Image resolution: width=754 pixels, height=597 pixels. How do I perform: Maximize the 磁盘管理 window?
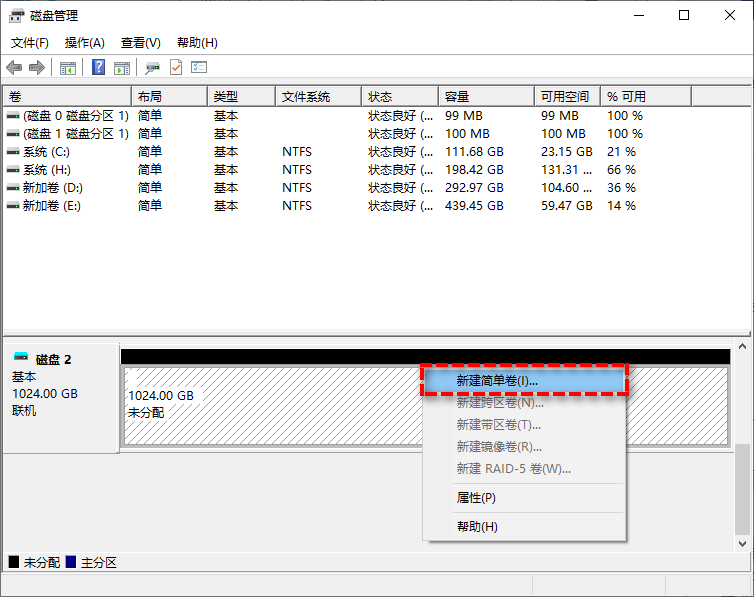coord(684,15)
